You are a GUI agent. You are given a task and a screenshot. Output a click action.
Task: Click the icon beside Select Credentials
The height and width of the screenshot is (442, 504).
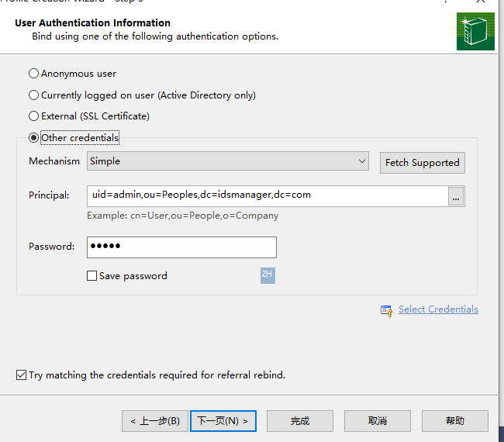point(386,310)
